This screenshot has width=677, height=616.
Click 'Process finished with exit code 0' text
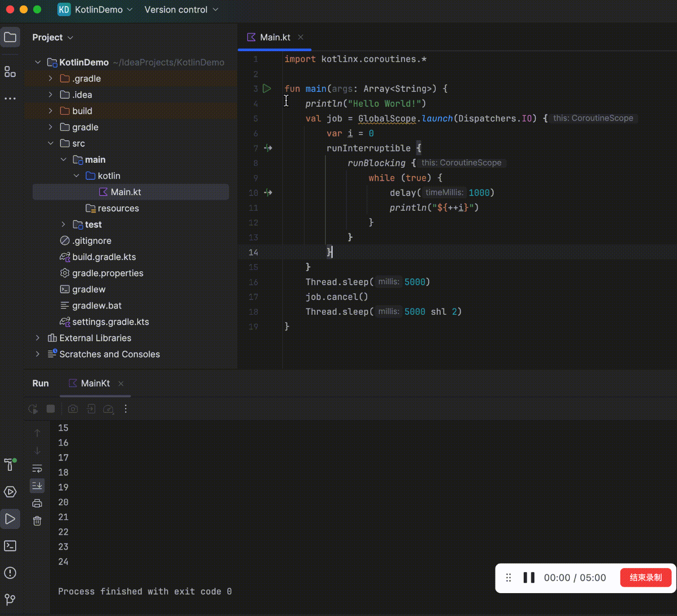click(x=145, y=591)
